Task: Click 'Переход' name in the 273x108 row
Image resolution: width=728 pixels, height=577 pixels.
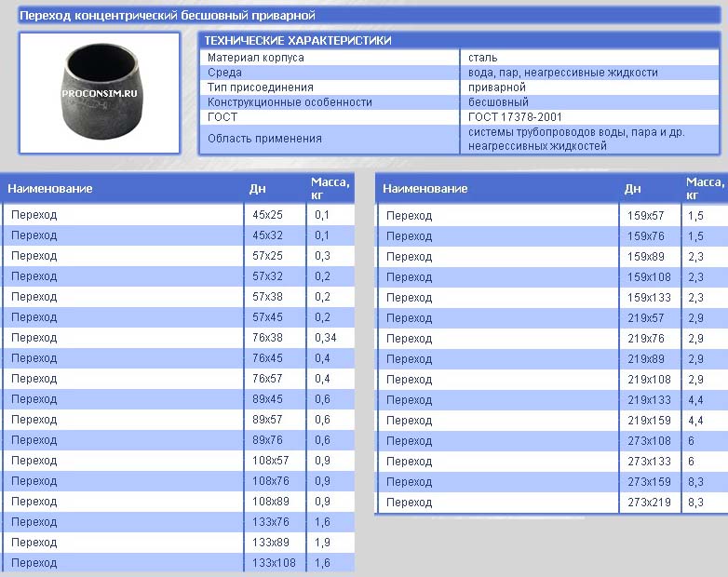Action: 409,441
